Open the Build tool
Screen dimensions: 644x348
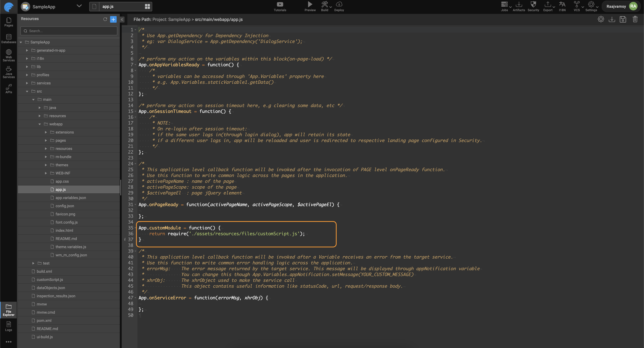click(x=324, y=5)
